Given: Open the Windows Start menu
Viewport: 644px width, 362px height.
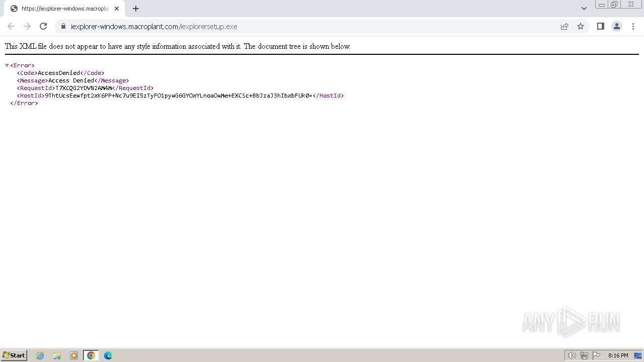Looking at the screenshot, I should 14,355.
